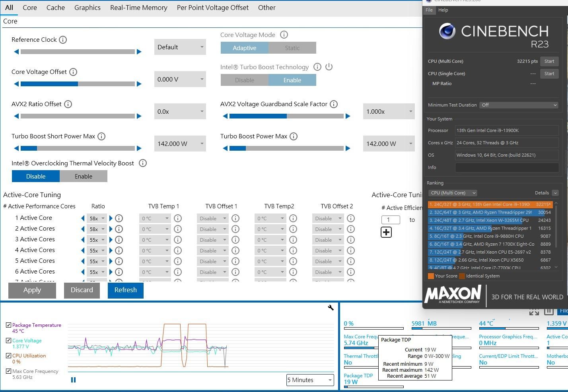Switch to the Real-Time Memory tab

click(138, 8)
